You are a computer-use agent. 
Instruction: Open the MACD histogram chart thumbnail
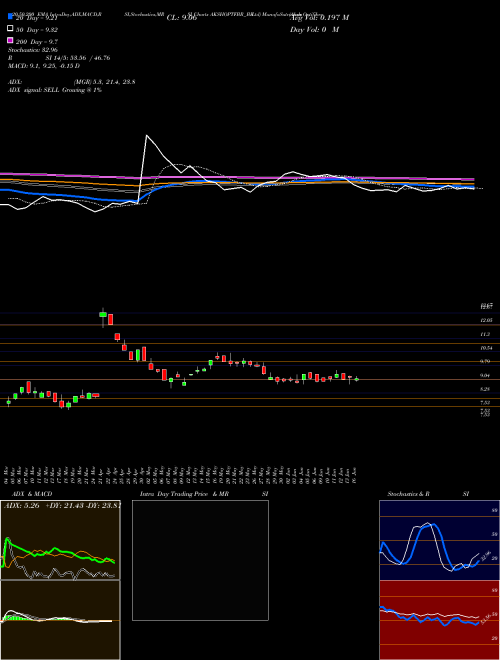[60, 620]
